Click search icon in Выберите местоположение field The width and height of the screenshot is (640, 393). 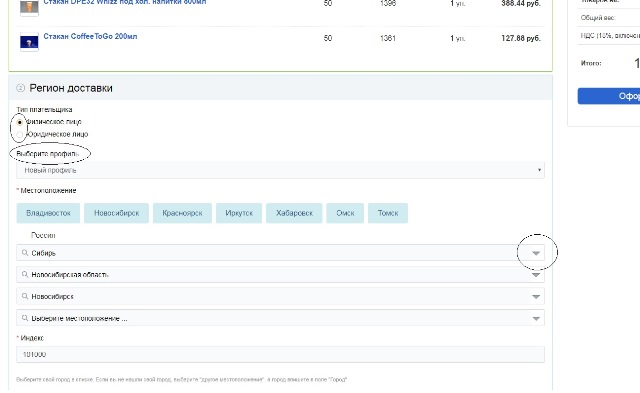[25, 318]
